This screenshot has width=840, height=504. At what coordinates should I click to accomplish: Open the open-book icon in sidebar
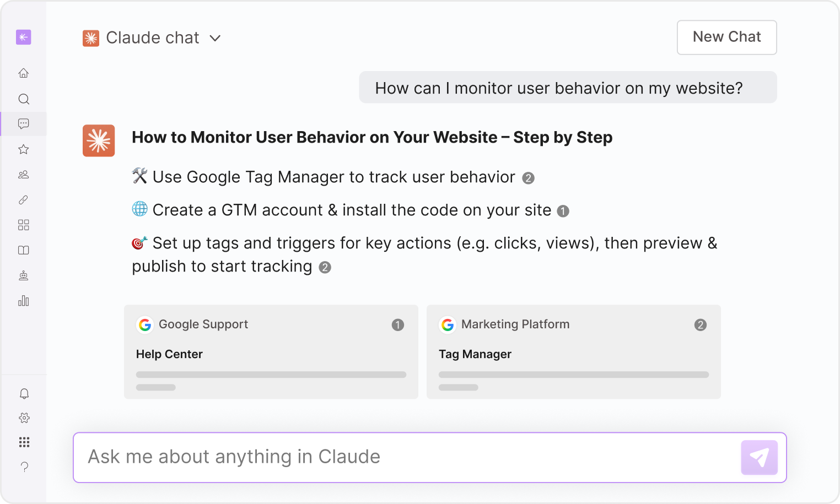coord(23,250)
